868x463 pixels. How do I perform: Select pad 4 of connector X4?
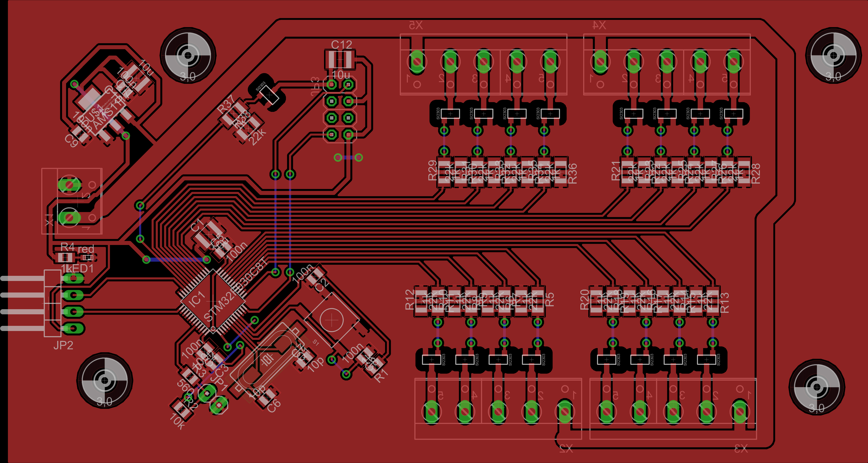[700, 62]
